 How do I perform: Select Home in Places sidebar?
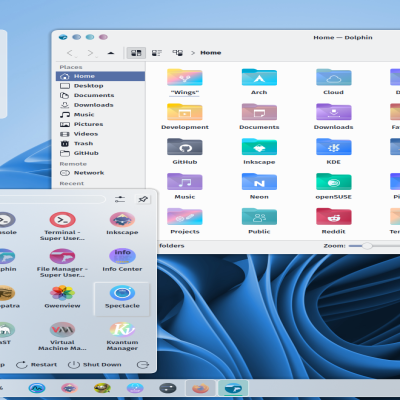pyautogui.click(x=100, y=76)
